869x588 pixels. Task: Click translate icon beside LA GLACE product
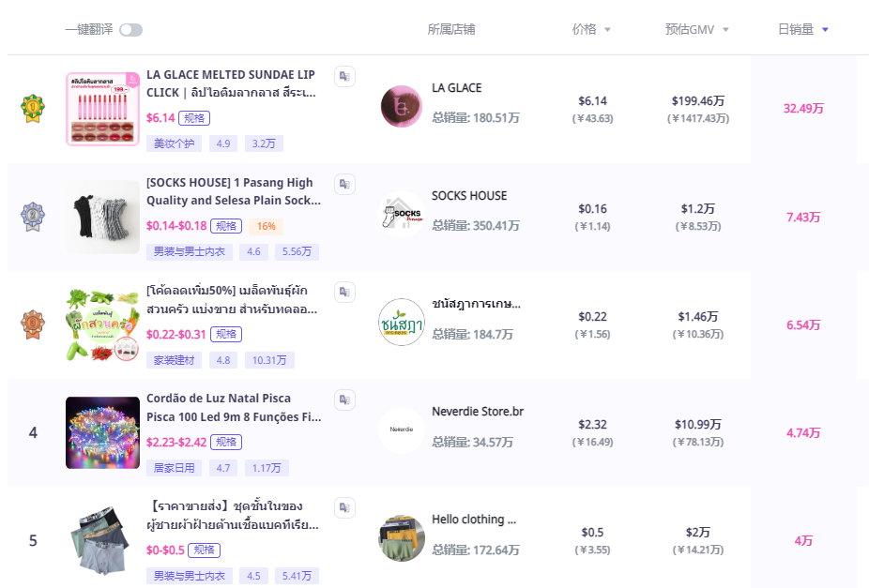tap(344, 76)
